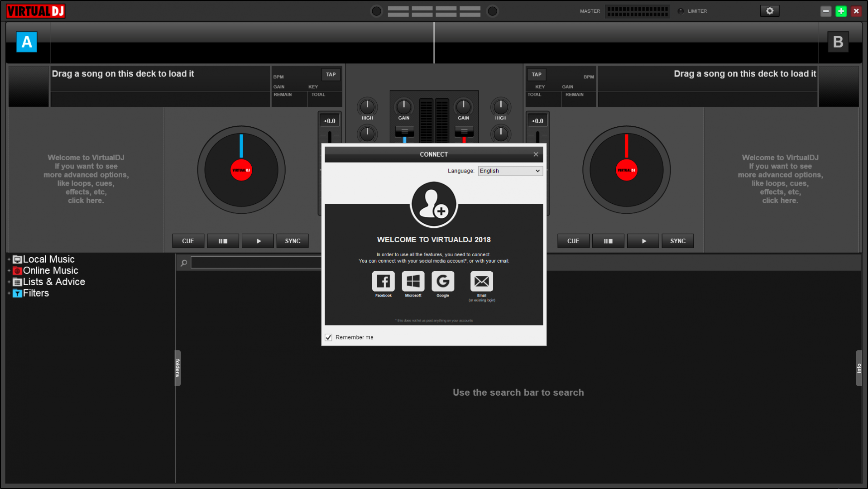
Task: Uncheck Remember me checkbox
Action: coord(328,337)
